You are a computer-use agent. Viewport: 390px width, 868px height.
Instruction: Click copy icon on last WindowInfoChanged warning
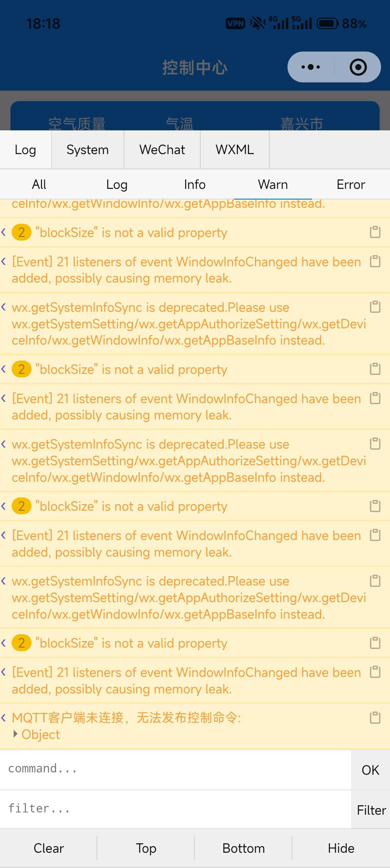coord(375,672)
